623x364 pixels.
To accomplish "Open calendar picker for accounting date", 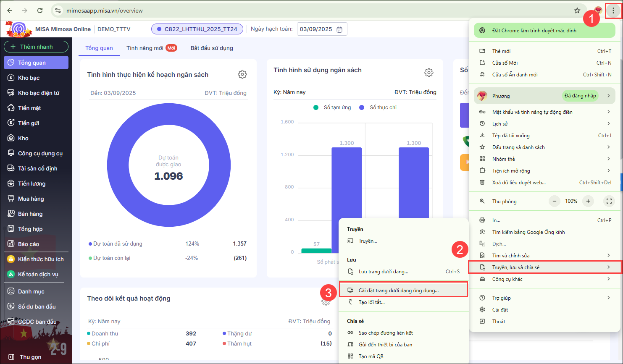I will [x=339, y=29].
